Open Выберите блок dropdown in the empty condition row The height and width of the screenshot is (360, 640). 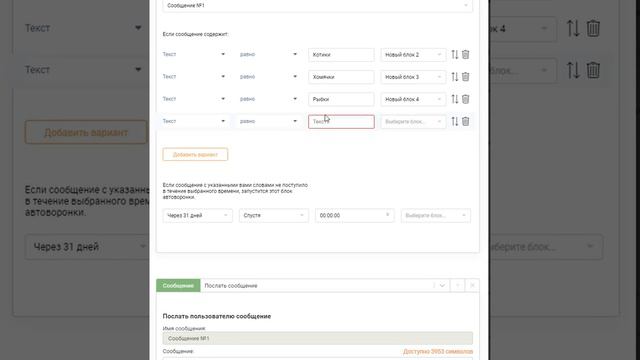coord(413,122)
